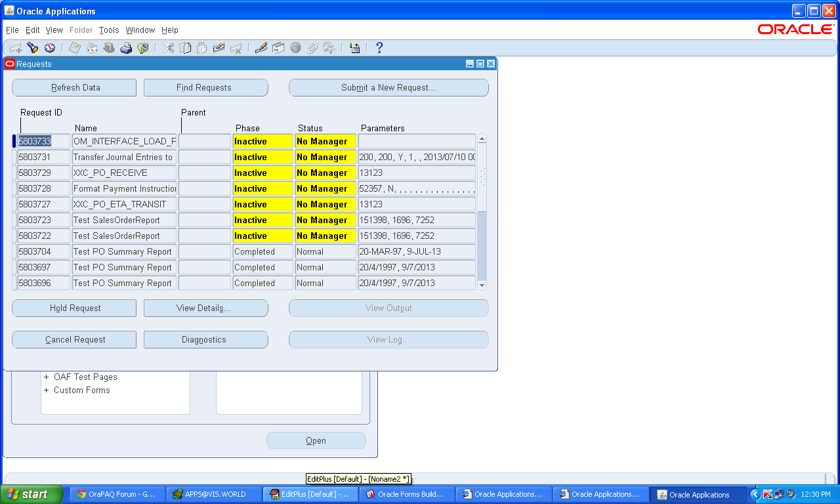Click the Format Payment Instruction name cell

pyautogui.click(x=124, y=188)
